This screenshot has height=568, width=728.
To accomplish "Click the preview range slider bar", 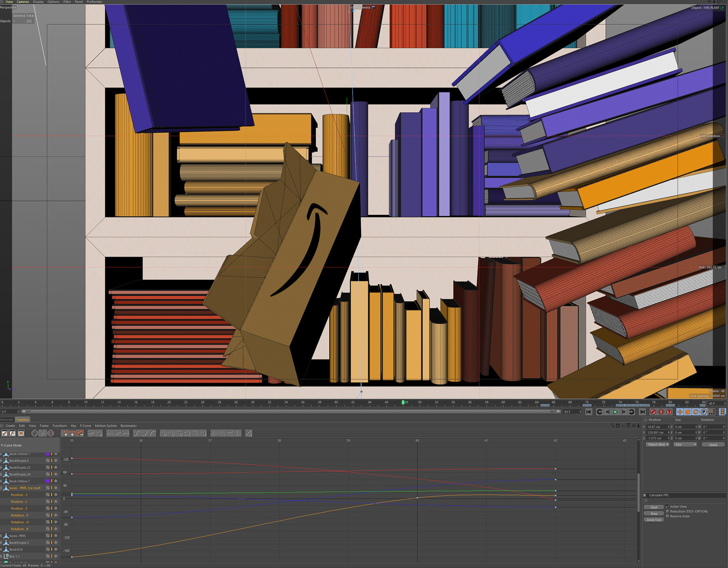I will click(x=291, y=411).
